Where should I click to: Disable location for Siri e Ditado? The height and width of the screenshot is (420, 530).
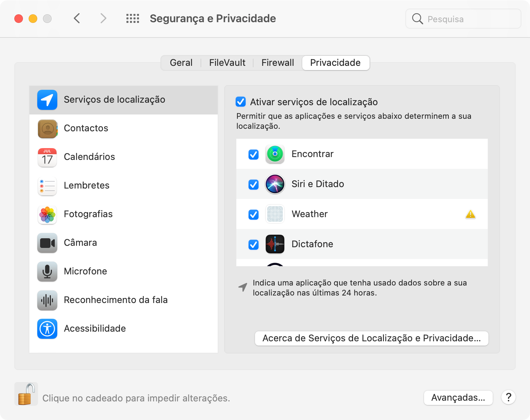pyautogui.click(x=254, y=185)
